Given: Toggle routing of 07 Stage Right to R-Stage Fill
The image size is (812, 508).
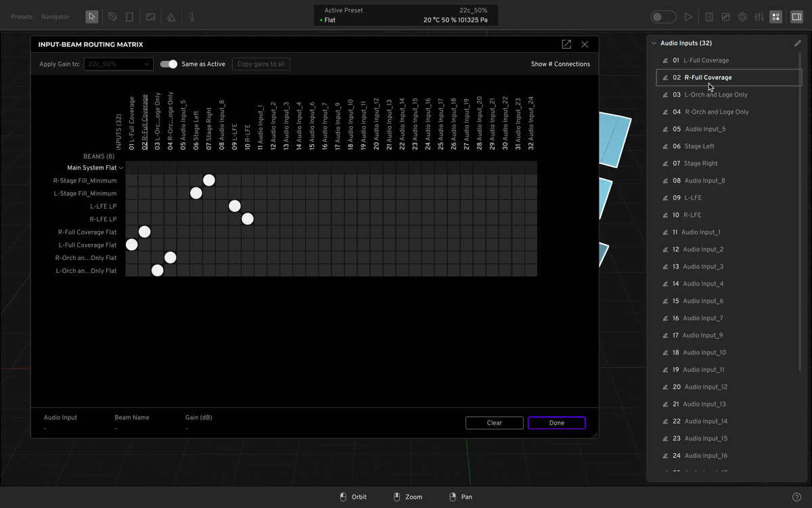Looking at the screenshot, I should 209,180.
